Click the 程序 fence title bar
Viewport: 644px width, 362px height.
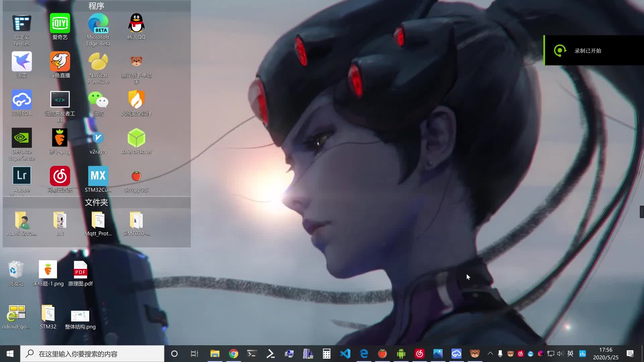pyautogui.click(x=97, y=6)
